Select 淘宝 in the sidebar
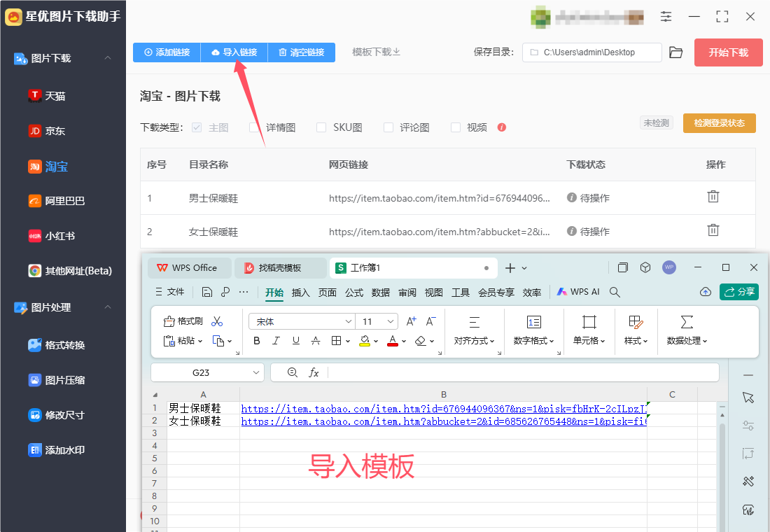The image size is (770, 532). tap(48, 167)
